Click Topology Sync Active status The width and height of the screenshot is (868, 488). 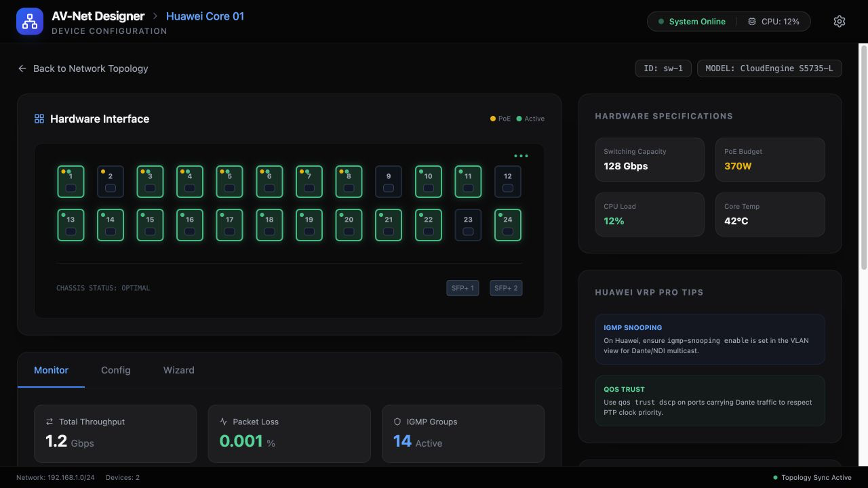812,478
